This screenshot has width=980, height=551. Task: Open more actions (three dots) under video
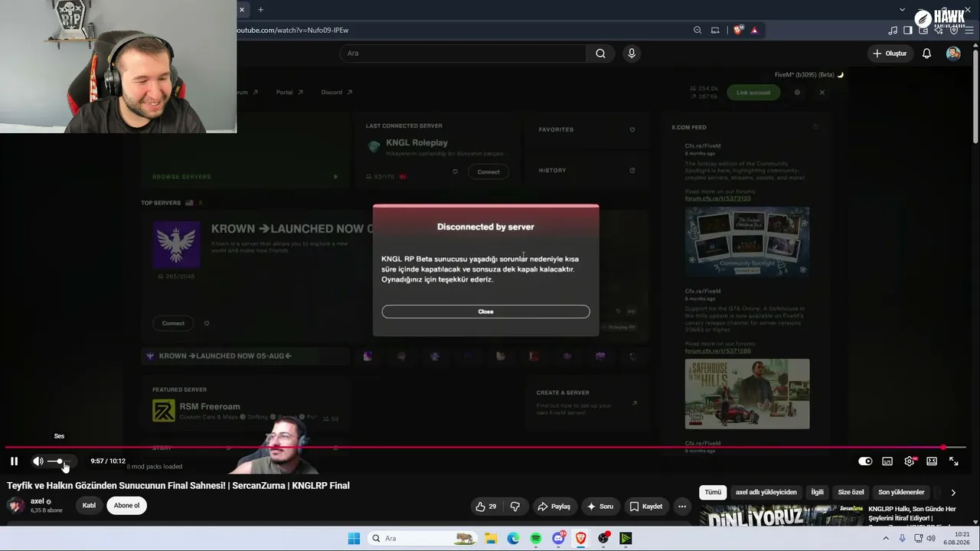(x=682, y=507)
